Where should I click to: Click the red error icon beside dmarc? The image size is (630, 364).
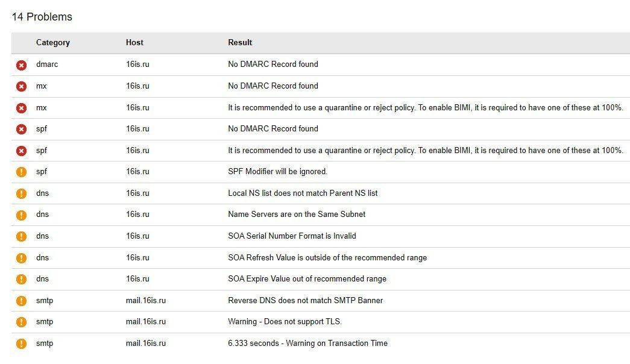[21, 64]
